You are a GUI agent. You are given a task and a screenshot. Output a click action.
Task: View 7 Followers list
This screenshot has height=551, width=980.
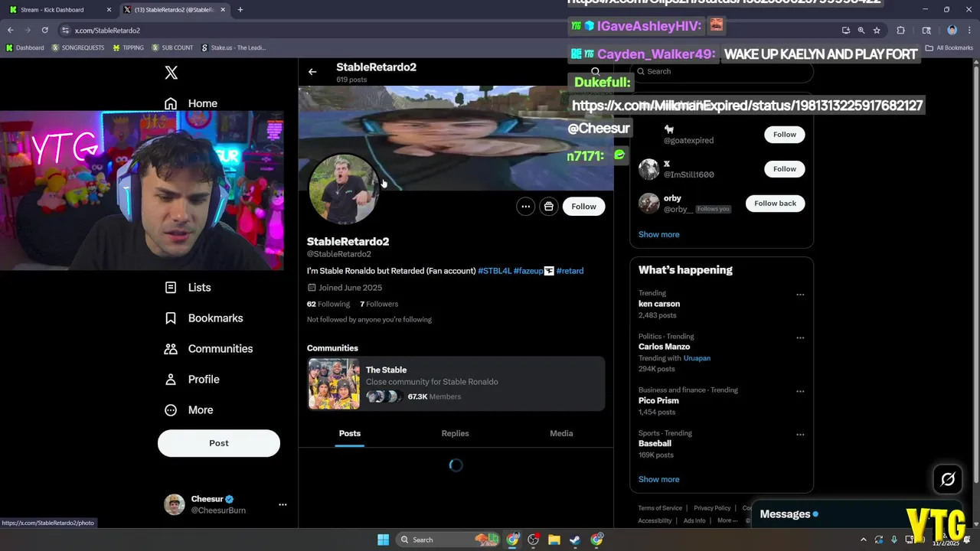point(379,305)
